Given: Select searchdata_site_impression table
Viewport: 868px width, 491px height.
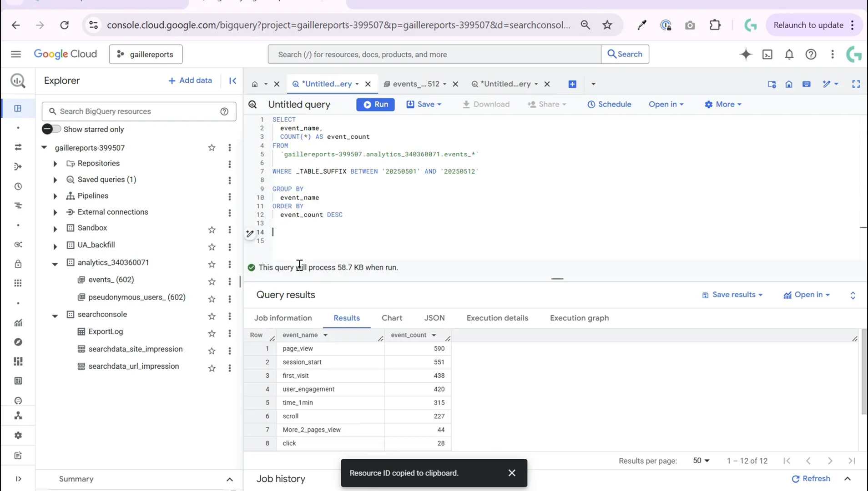Looking at the screenshot, I should click(x=135, y=349).
